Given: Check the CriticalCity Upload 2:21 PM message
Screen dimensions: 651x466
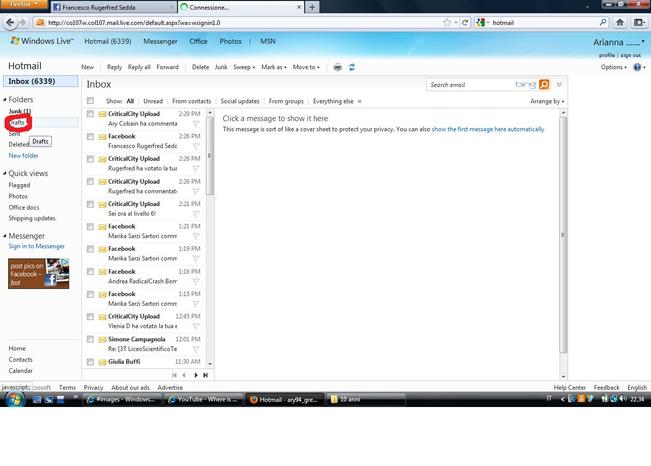Looking at the screenshot, I should tap(90, 204).
